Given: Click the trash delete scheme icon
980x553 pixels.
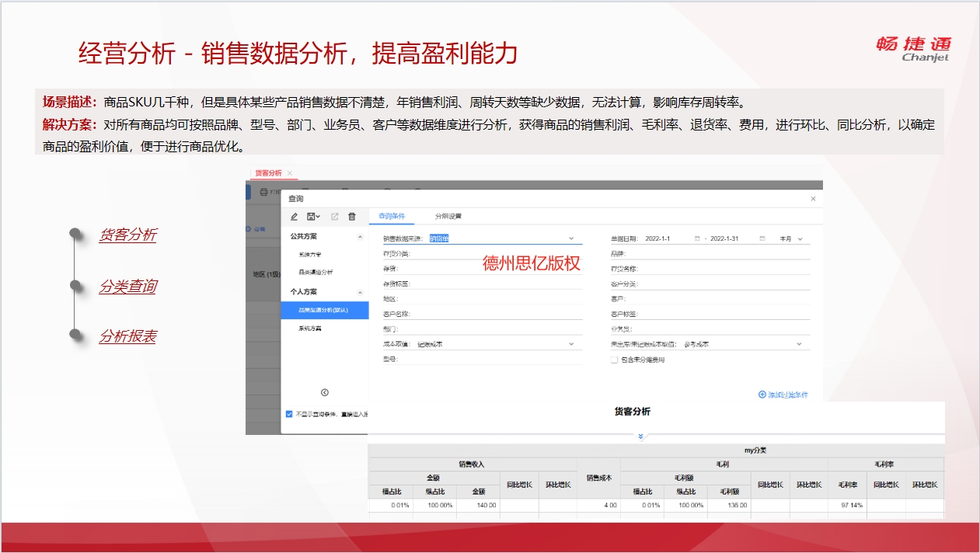Looking at the screenshot, I should pyautogui.click(x=352, y=217).
